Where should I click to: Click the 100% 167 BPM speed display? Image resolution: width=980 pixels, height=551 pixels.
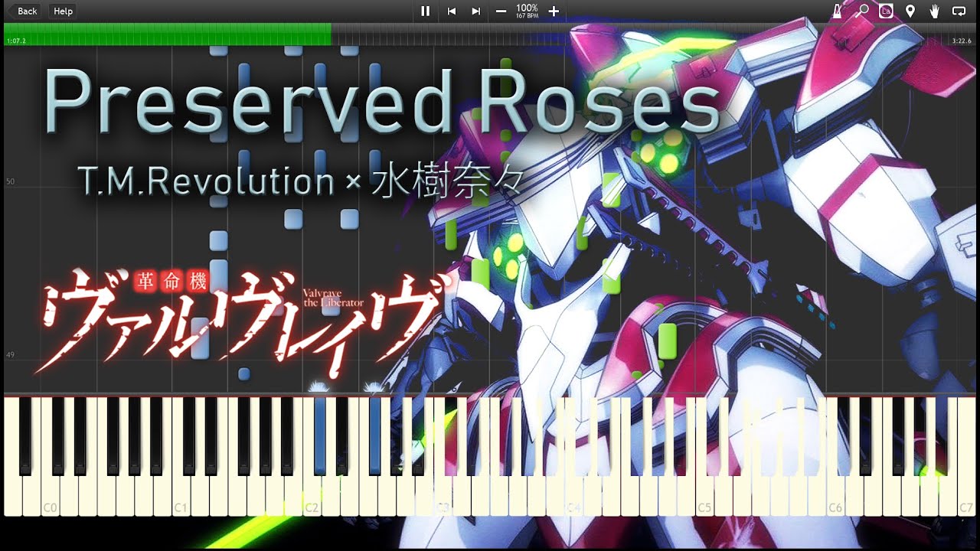pyautogui.click(x=527, y=11)
